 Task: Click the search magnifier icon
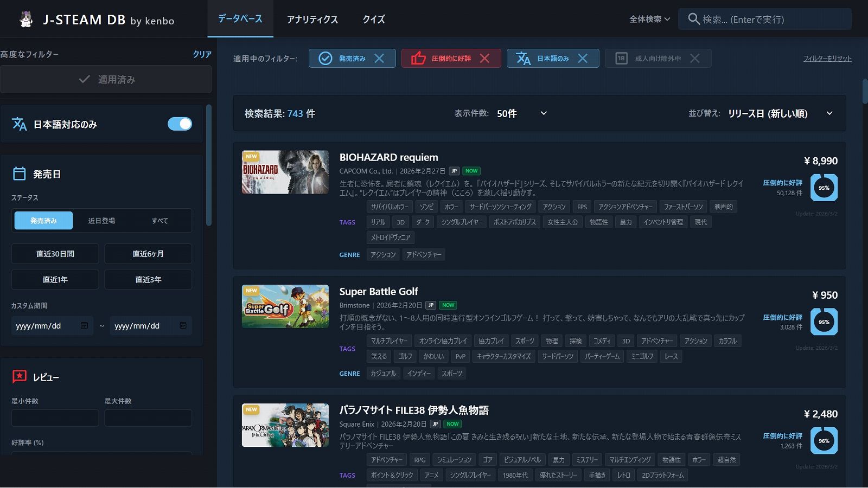point(693,19)
